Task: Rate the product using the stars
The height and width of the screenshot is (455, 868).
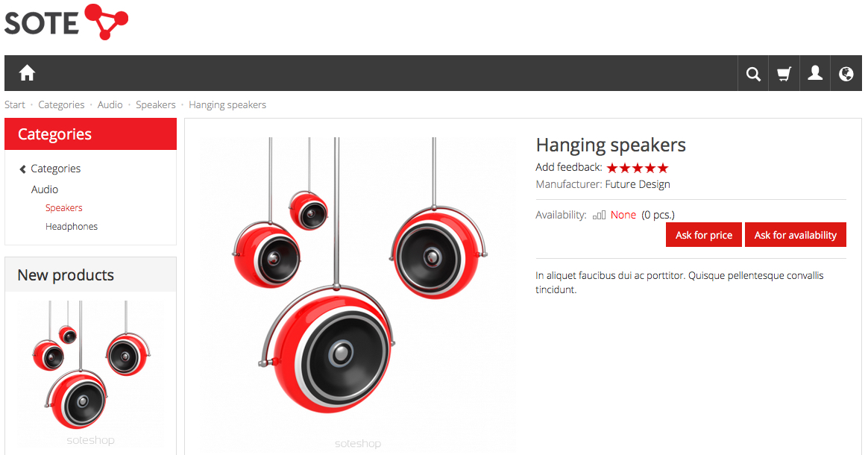Action: point(637,168)
